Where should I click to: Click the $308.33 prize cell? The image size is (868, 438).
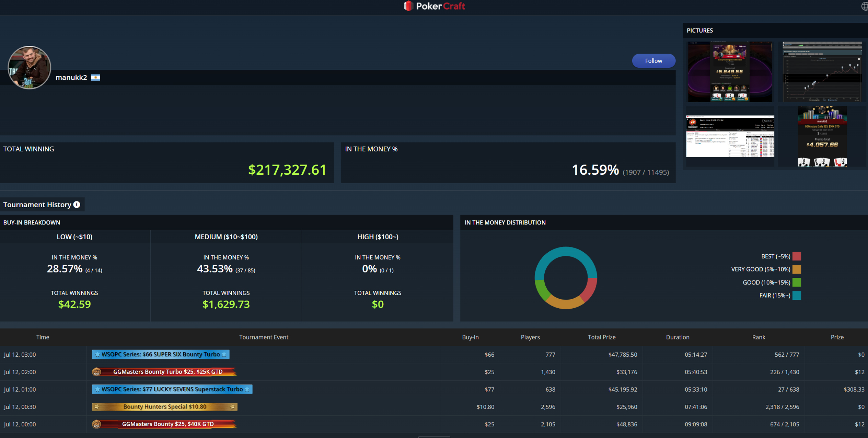pos(854,389)
